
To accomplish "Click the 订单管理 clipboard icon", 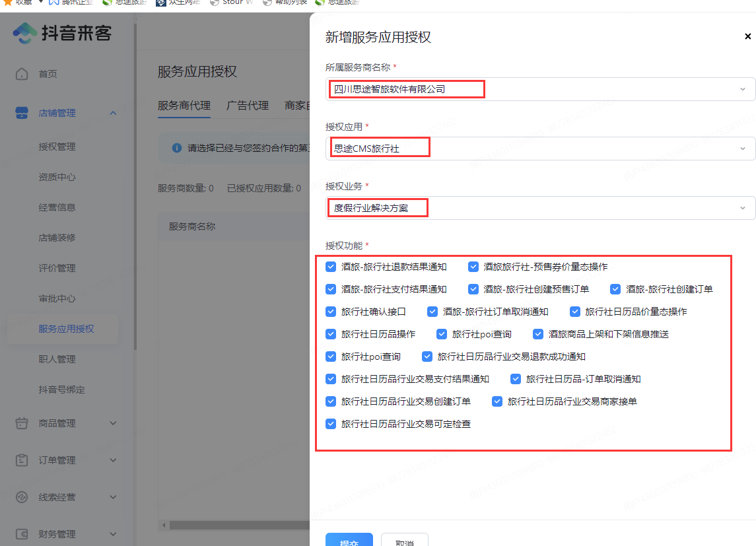I will (22, 460).
